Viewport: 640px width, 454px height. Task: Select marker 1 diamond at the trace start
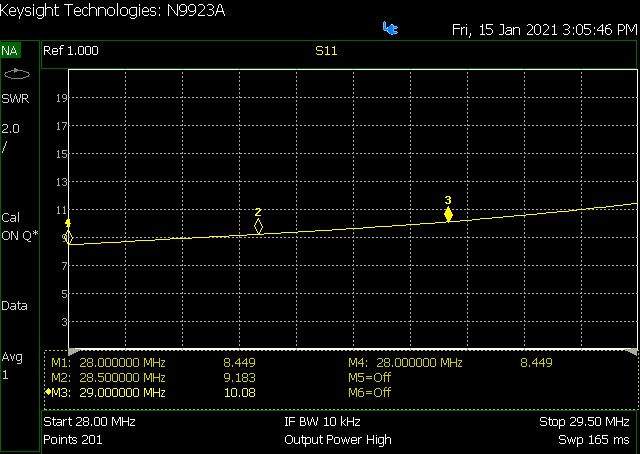[68, 237]
